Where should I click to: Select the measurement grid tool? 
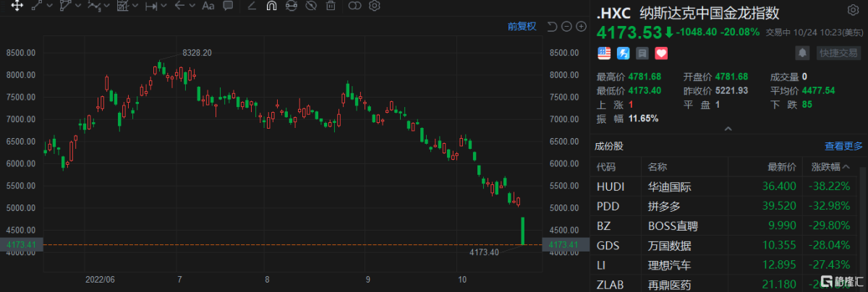point(123,6)
